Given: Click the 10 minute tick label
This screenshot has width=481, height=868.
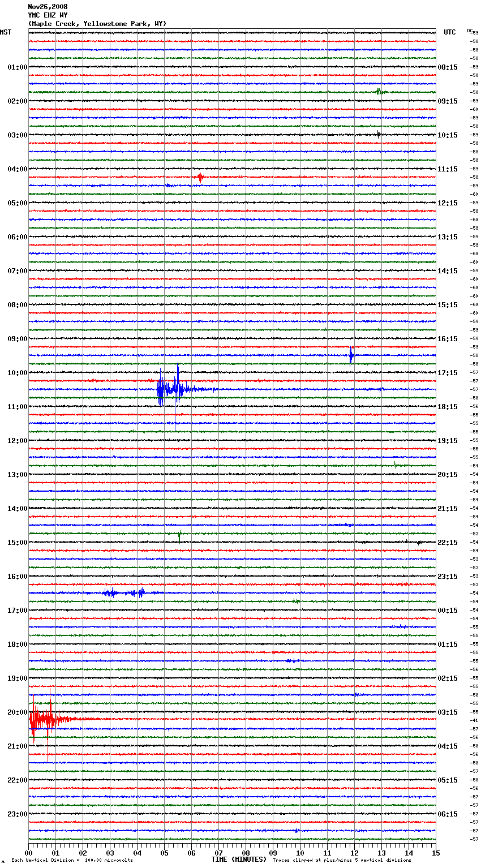Looking at the screenshot, I should (x=300, y=853).
